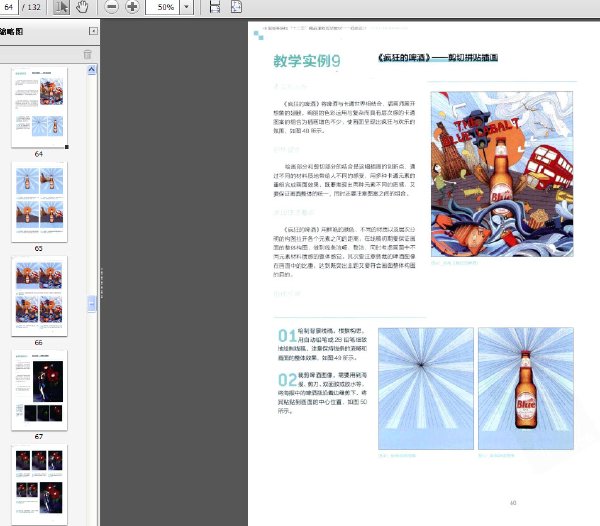The image size is (600, 526).
Task: Click the fit one full page icon
Action: [x=236, y=7]
